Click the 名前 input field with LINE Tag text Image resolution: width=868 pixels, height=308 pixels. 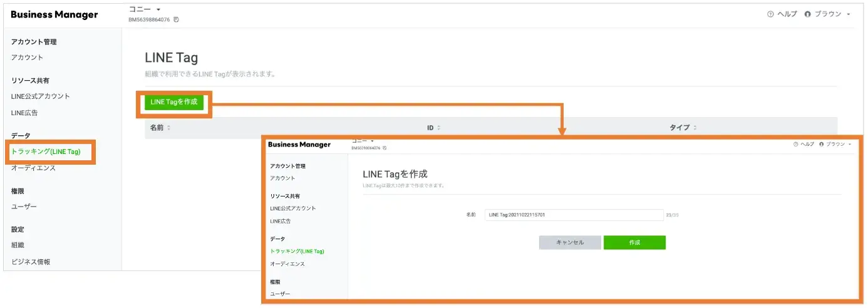[573, 215]
